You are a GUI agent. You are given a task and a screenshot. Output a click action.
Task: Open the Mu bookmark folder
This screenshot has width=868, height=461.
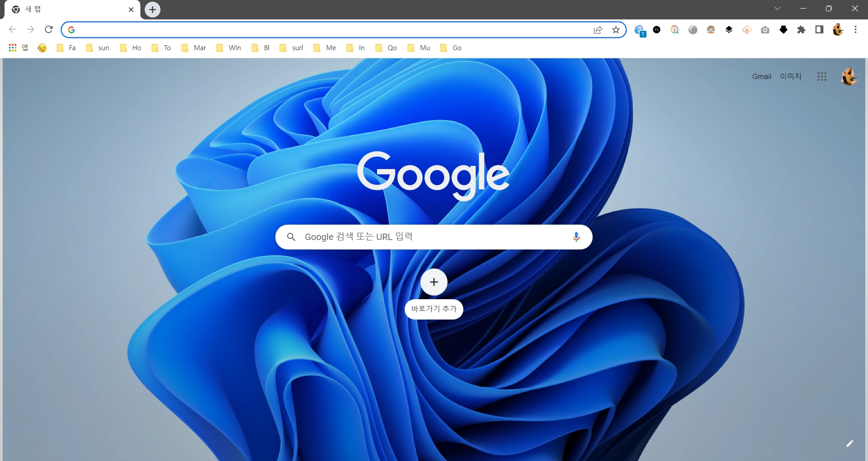click(419, 48)
